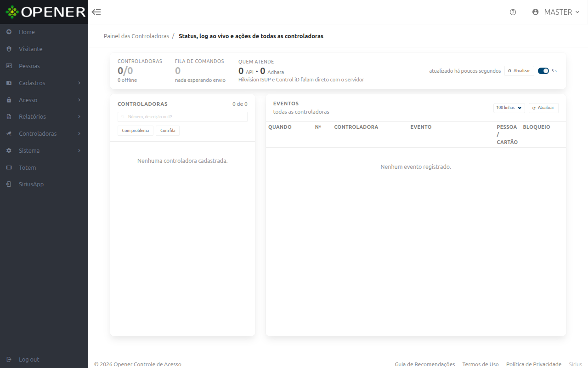This screenshot has height=368, width=588.
Task: Focus the Número, descrição ou IP search field
Action: point(182,117)
